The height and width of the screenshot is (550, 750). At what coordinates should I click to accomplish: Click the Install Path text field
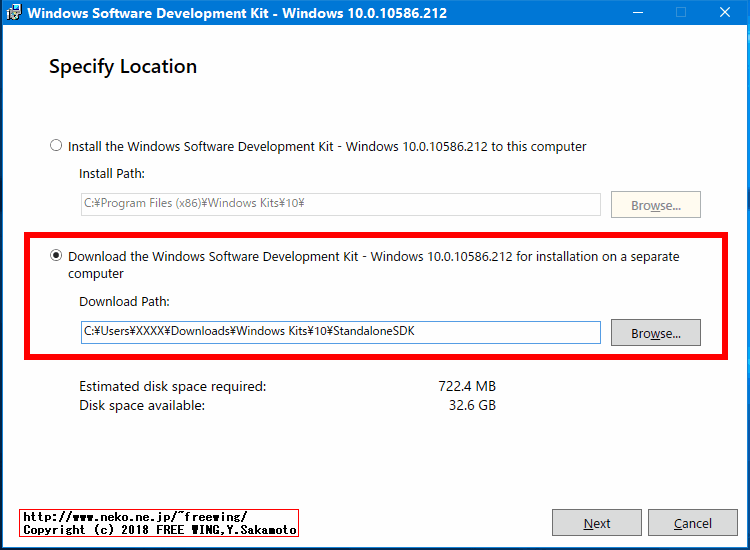click(x=341, y=204)
